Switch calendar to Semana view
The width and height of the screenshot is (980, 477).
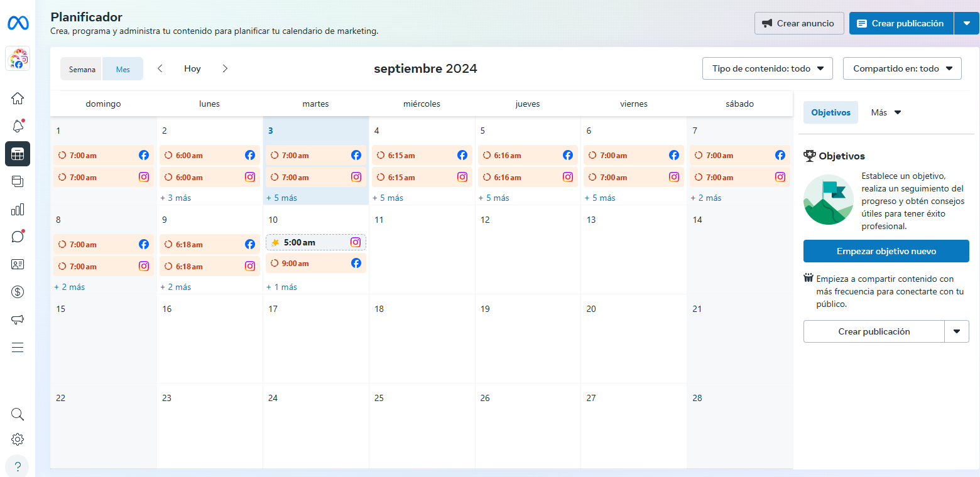[82, 69]
